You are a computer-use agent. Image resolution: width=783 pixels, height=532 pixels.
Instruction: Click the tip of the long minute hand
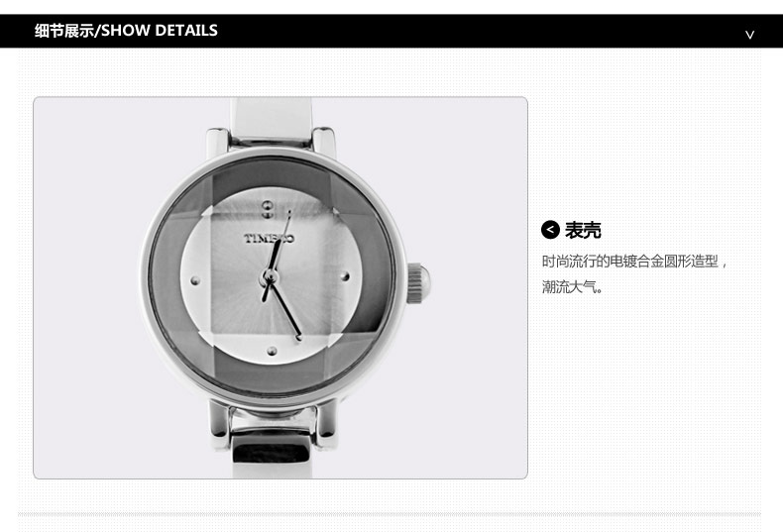pos(299,338)
